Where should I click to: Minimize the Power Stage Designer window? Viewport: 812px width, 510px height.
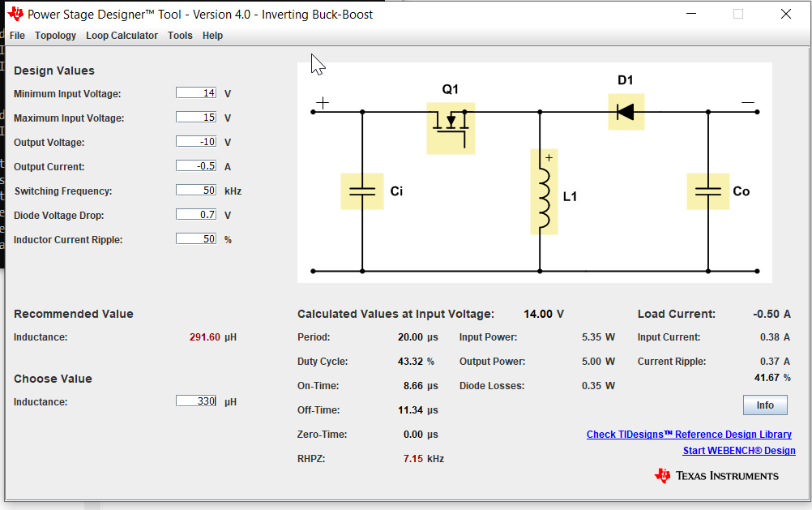point(690,14)
